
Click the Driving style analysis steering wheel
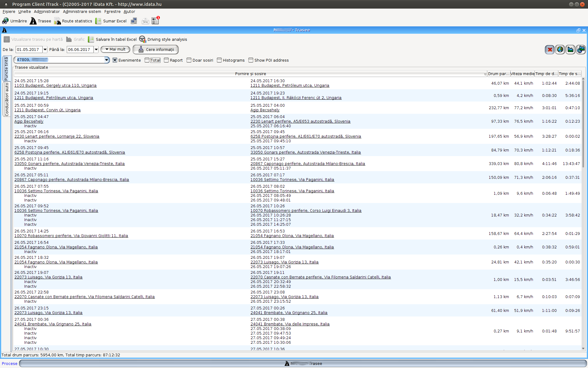coord(142,39)
